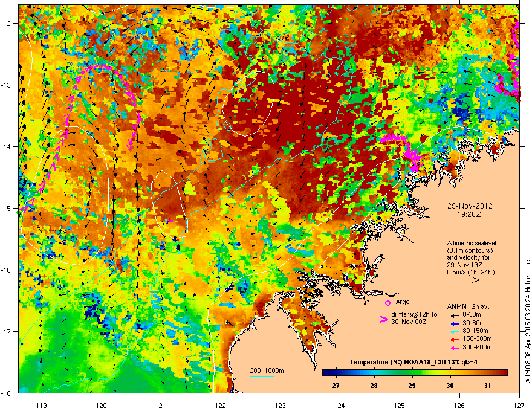Click latitude axis label '-18'
532x411 pixels.
pos(6,393)
